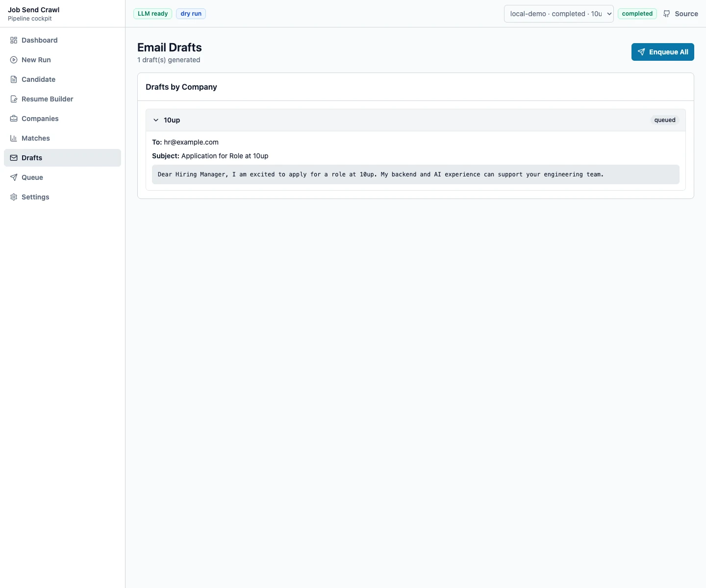This screenshot has width=706, height=588.
Task: Click the Queue paper plane icon
Action: click(x=14, y=177)
